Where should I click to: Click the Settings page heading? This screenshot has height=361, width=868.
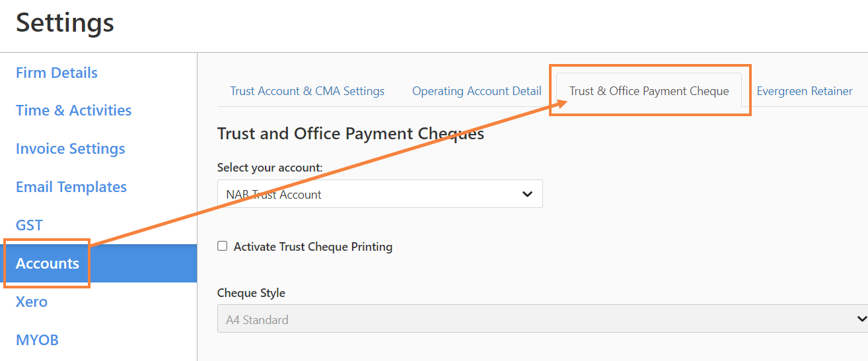[x=65, y=23]
